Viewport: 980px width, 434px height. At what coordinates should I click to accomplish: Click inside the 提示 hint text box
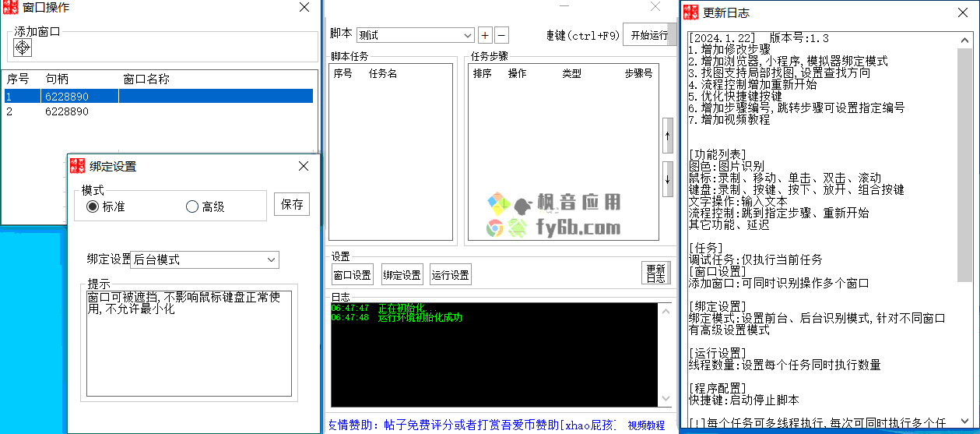(188, 344)
